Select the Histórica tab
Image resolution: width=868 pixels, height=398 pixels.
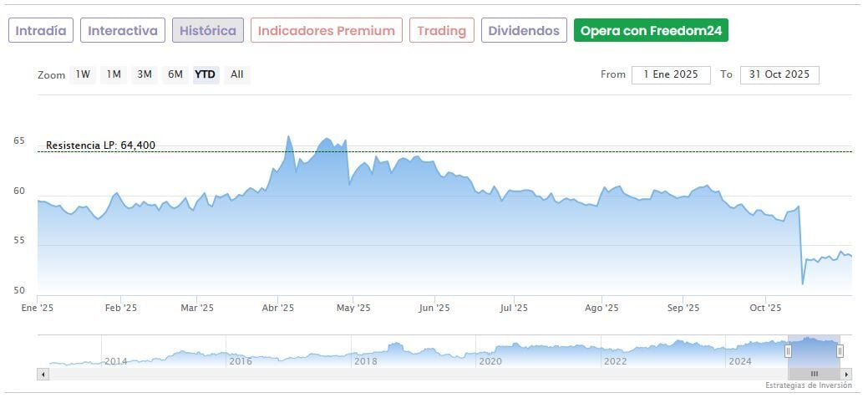click(x=208, y=31)
